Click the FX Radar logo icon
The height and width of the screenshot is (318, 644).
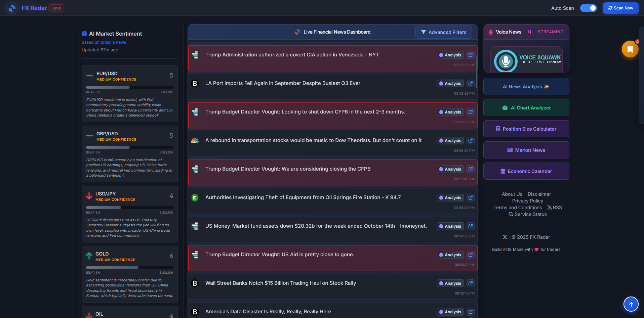(x=12, y=8)
